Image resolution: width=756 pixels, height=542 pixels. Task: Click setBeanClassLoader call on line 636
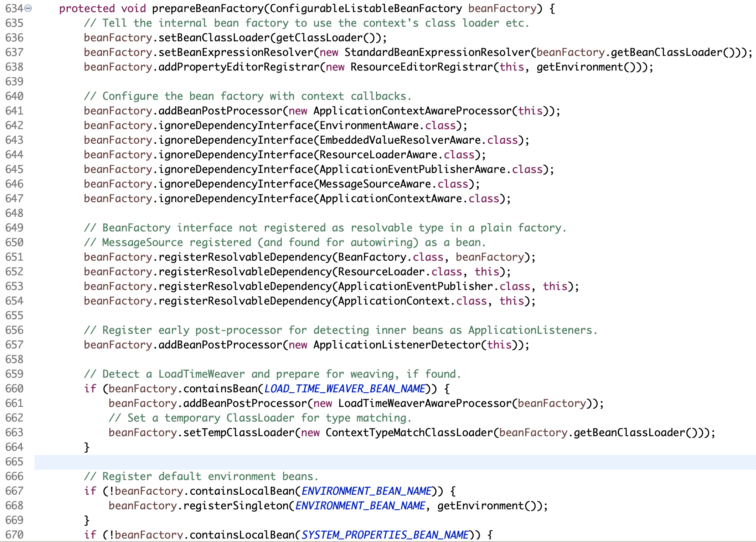click(214, 38)
